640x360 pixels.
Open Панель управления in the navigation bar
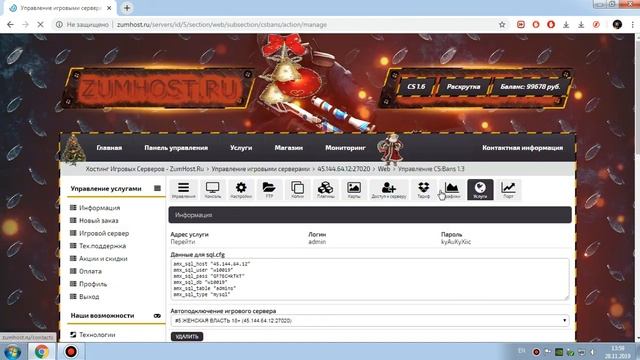click(176, 148)
